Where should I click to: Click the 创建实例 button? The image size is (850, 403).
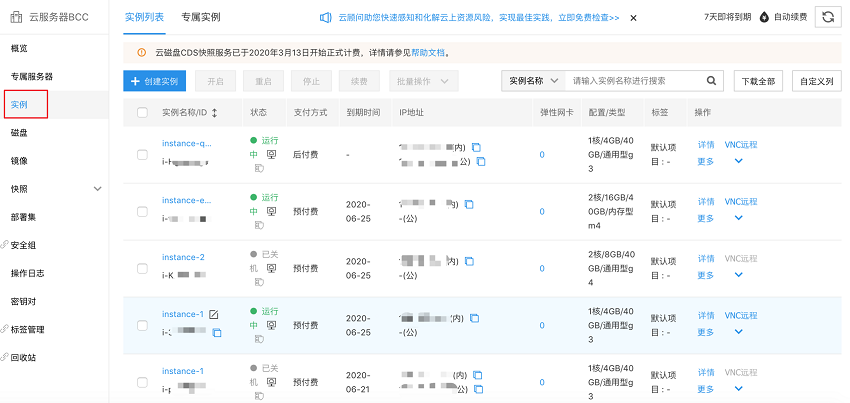tap(154, 81)
